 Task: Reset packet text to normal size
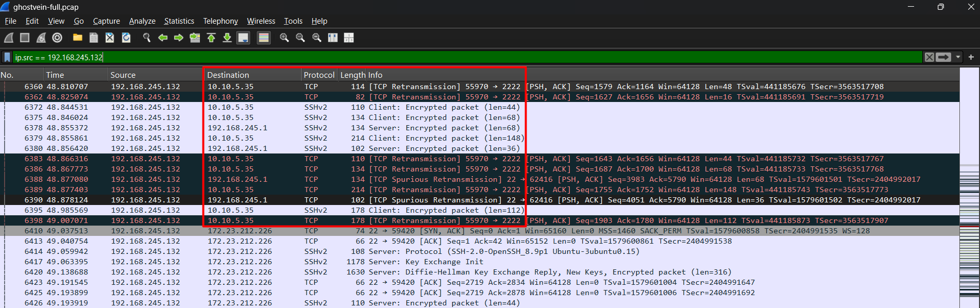pyautogui.click(x=317, y=38)
